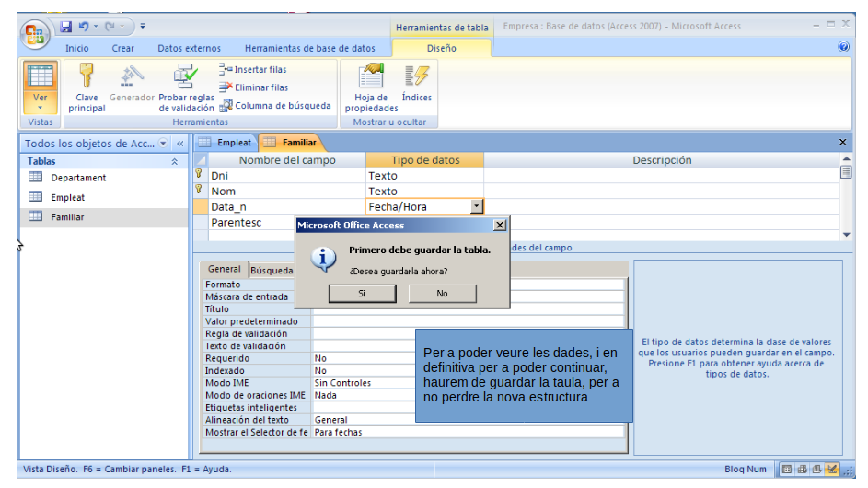Click the field grid scroll up arrow
Image resolution: width=868 pixels, height=488 pixels.
click(x=846, y=159)
